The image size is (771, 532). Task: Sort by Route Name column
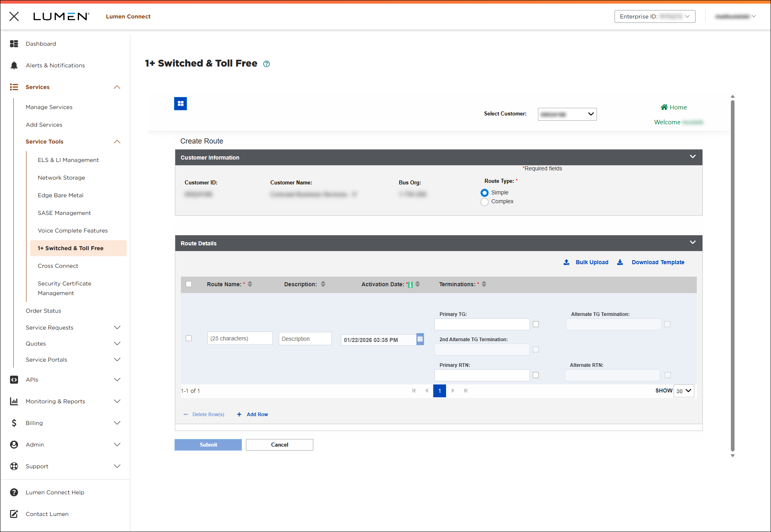(250, 284)
